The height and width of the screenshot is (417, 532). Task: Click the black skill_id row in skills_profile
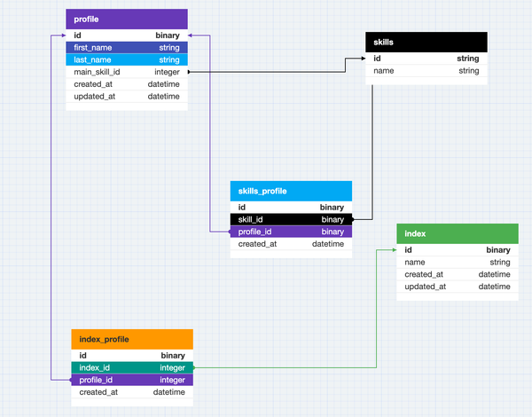(x=291, y=219)
